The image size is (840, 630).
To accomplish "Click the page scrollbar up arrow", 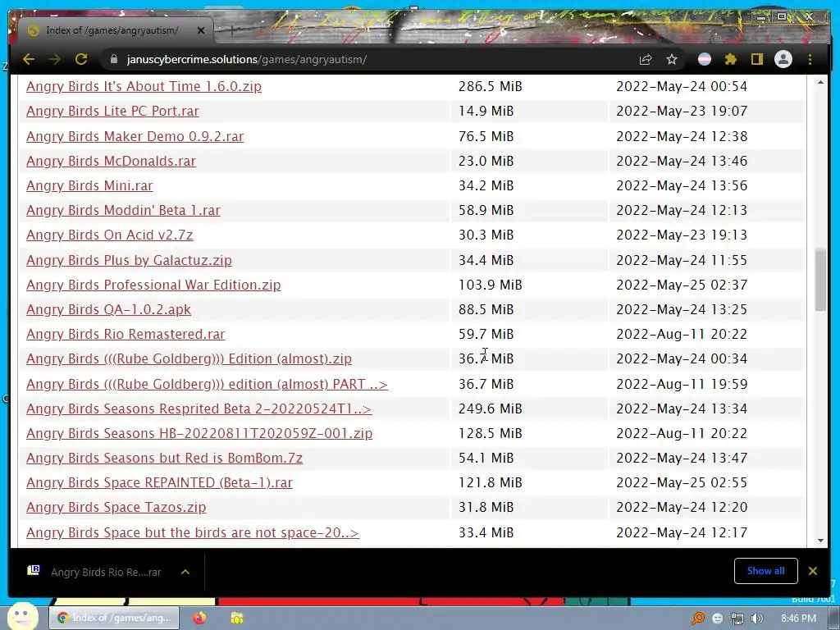I will (x=820, y=82).
